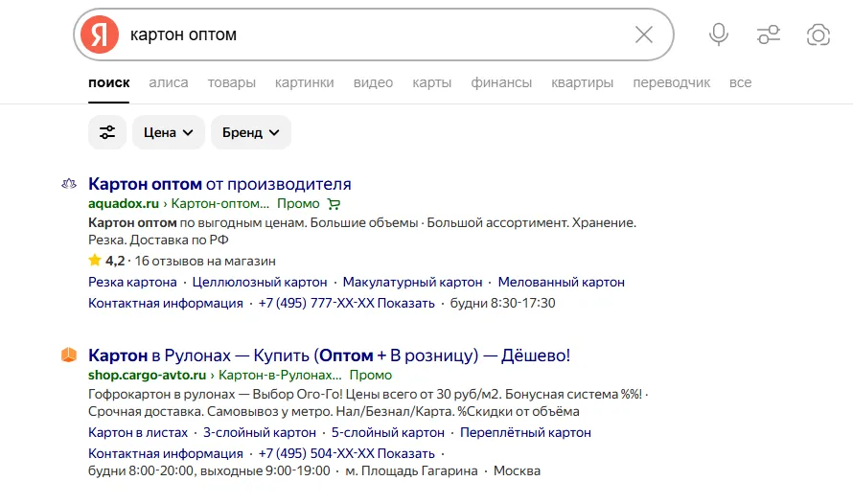
Task: Start voice search with the microphone icon
Action: 719,34
